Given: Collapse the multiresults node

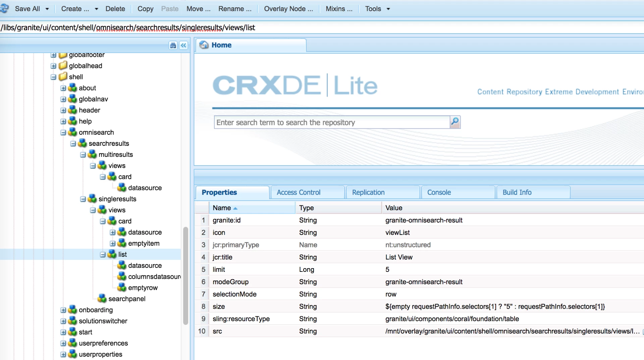Looking at the screenshot, I should pos(83,155).
